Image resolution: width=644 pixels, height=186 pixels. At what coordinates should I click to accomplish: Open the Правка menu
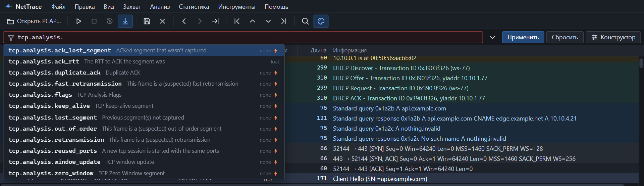click(85, 7)
